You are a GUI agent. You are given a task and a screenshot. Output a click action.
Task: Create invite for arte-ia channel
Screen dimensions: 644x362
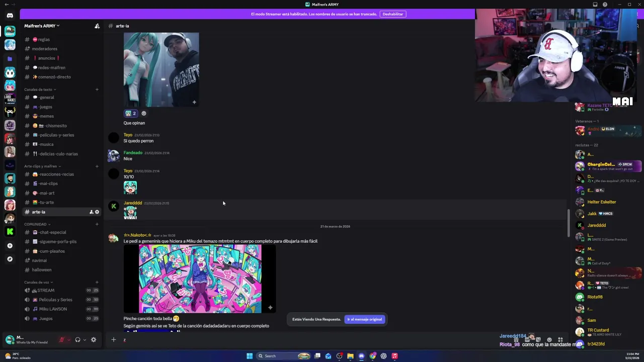(91, 212)
